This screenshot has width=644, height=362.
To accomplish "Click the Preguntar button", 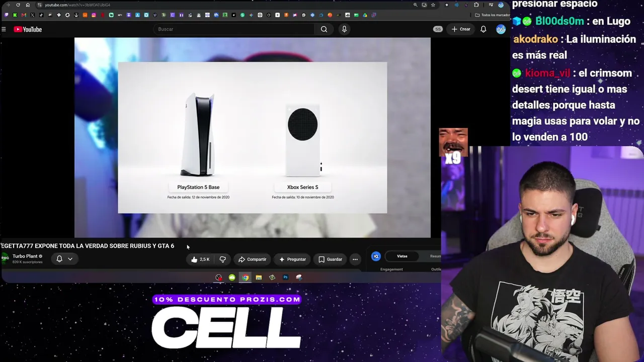I will tap(292, 259).
